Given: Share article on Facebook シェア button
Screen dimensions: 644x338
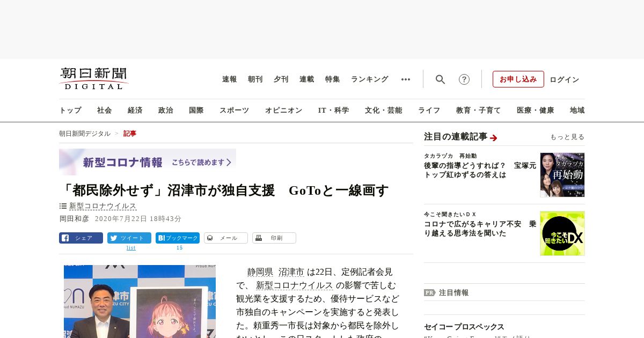Looking at the screenshot, I should tap(81, 238).
